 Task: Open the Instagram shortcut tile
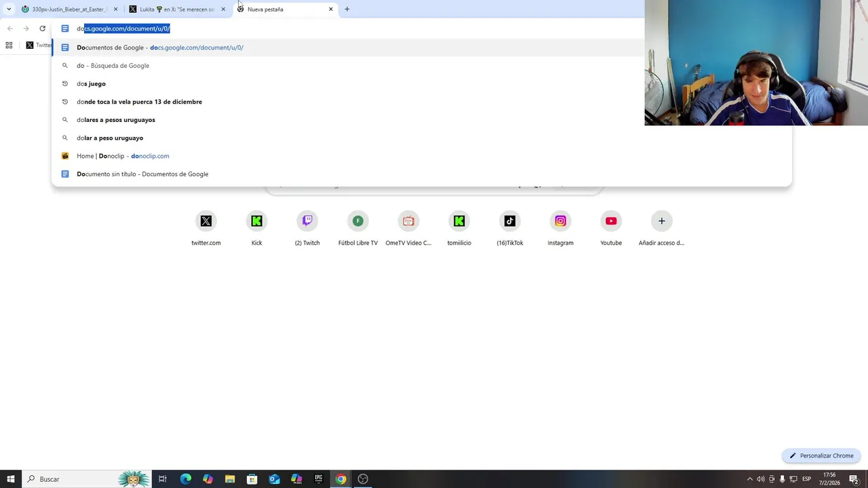560,228
